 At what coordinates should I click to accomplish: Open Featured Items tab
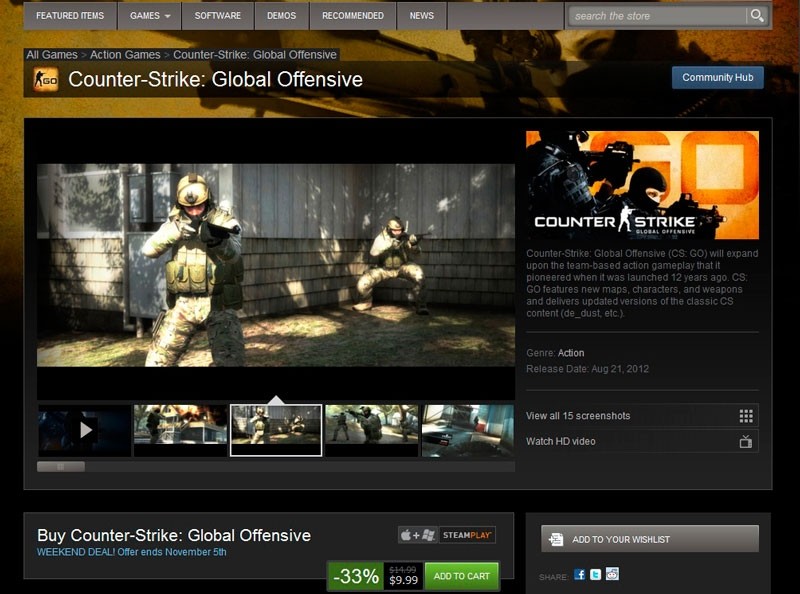pyautogui.click(x=70, y=16)
